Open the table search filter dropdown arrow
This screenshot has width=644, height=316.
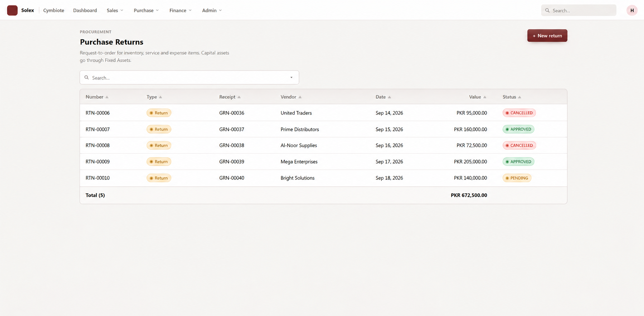coord(291,78)
